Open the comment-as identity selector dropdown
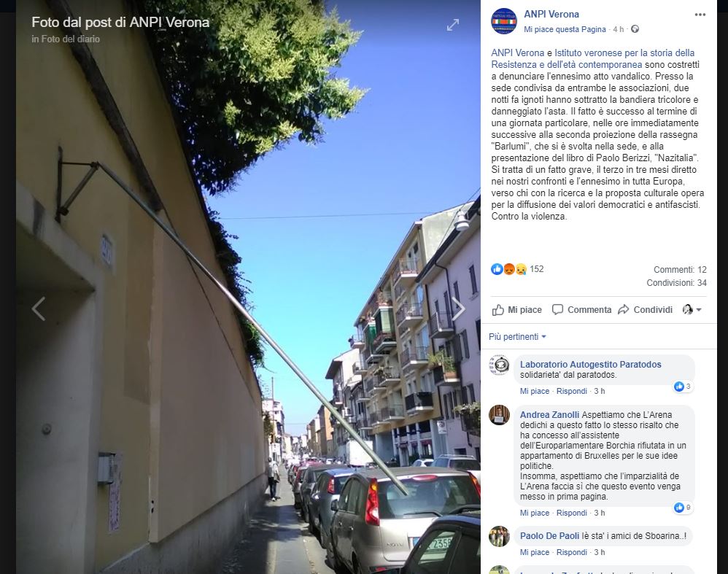Screen dimensions: 728x574 pyautogui.click(x=692, y=310)
